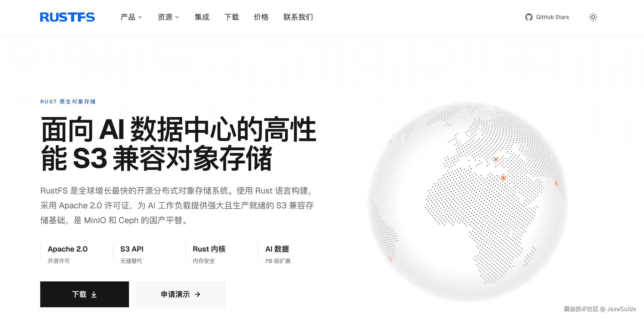Viewport: 644px width, 320px height.
Task: Click the RUST 原生对象存储 label
Action: [x=68, y=102]
